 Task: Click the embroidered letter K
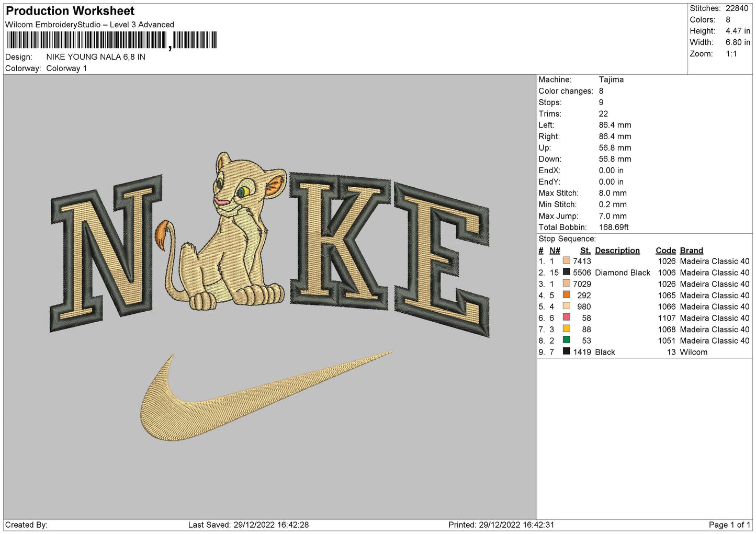[x=340, y=241]
